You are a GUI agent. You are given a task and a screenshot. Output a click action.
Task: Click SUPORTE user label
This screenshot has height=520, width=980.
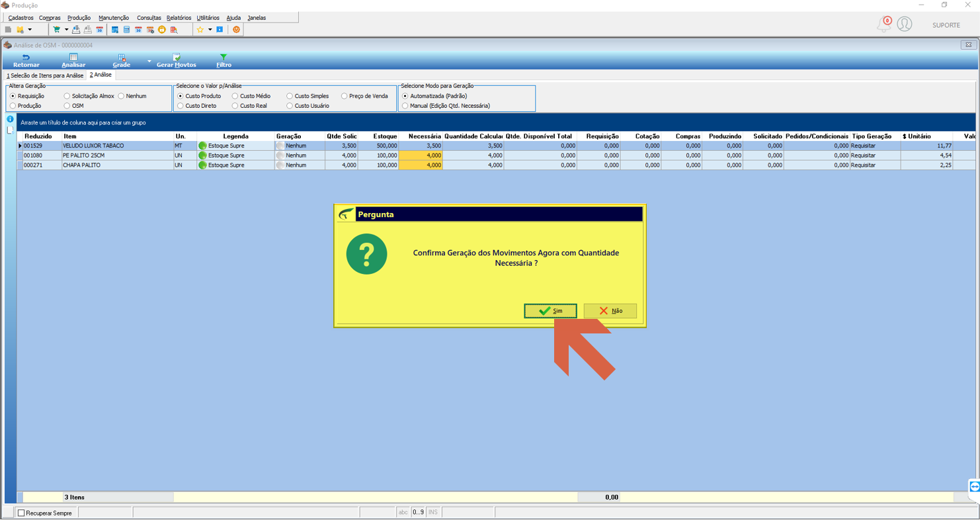pos(946,25)
